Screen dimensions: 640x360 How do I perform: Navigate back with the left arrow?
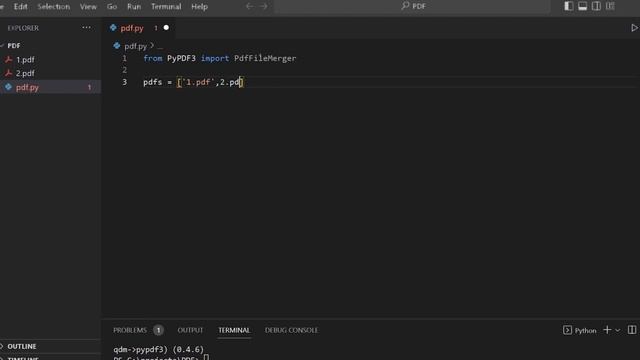[x=249, y=6]
